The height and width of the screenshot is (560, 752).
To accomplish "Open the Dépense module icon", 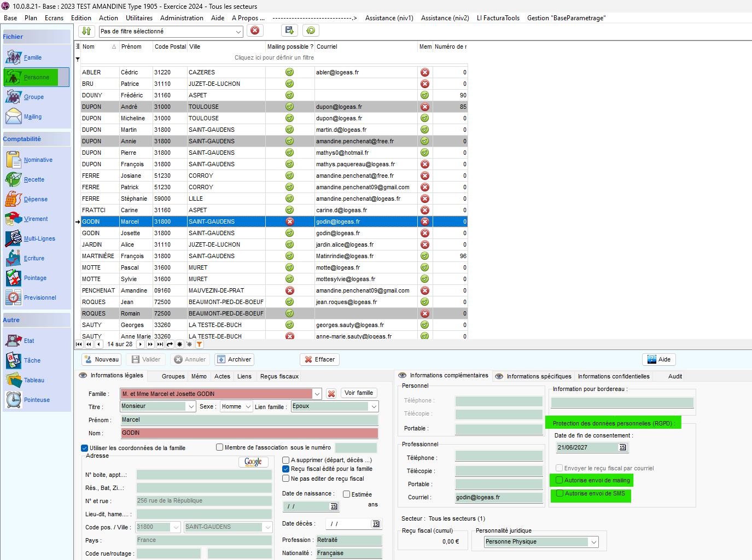I will tap(14, 199).
